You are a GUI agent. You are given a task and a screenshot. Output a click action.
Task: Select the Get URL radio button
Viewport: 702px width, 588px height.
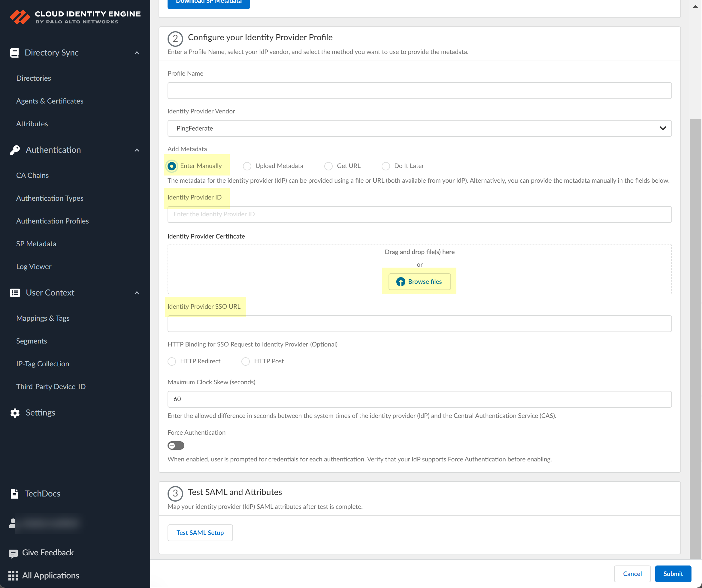[x=328, y=166]
